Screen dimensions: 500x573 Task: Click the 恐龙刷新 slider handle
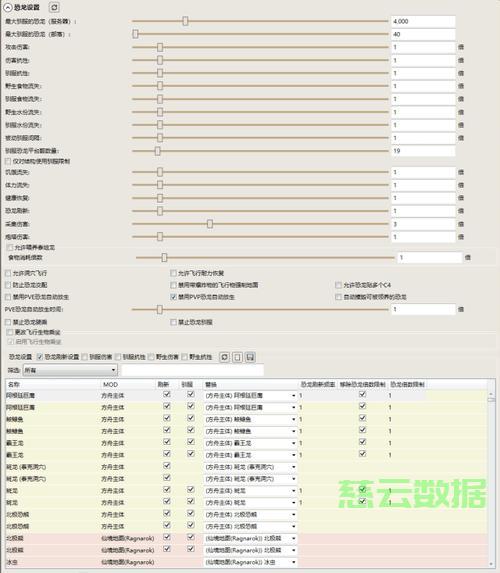(x=160, y=211)
